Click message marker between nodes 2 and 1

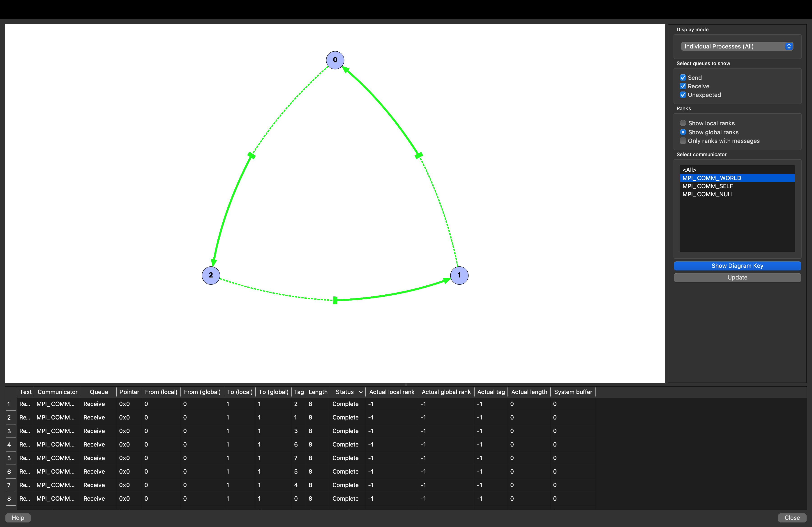[335, 300]
